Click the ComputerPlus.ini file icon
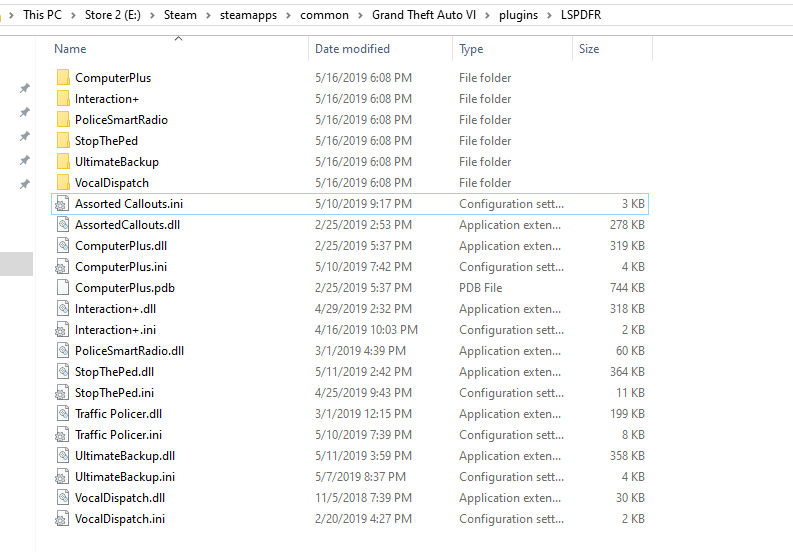Image resolution: width=793 pixels, height=552 pixels. pyautogui.click(x=62, y=267)
